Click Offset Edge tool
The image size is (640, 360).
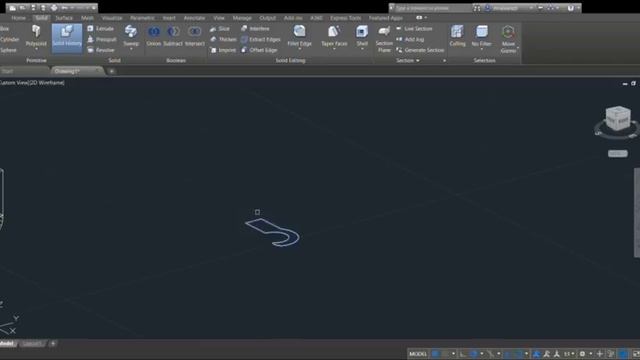[259, 50]
